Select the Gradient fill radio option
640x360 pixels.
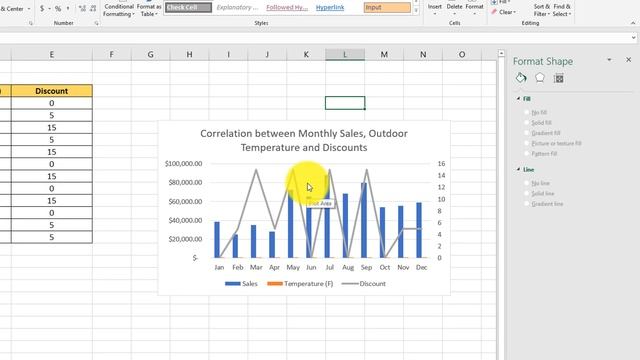pos(527,133)
